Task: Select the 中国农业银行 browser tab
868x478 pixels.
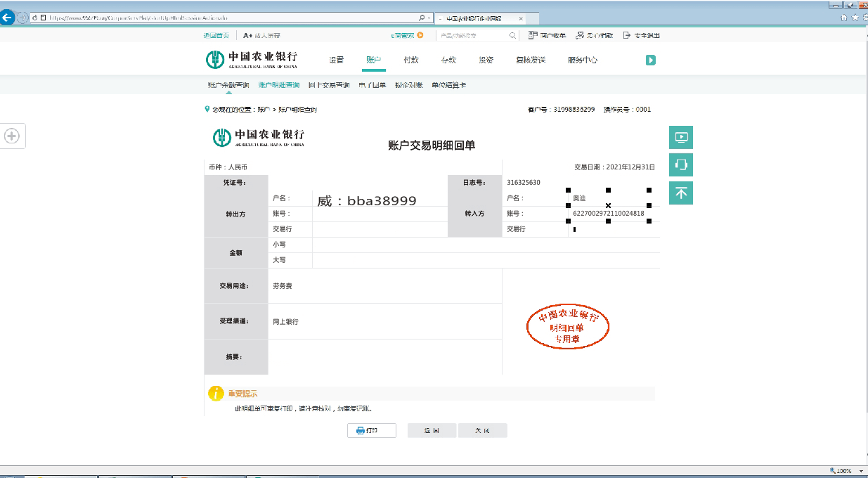Action: pyautogui.click(x=481, y=18)
